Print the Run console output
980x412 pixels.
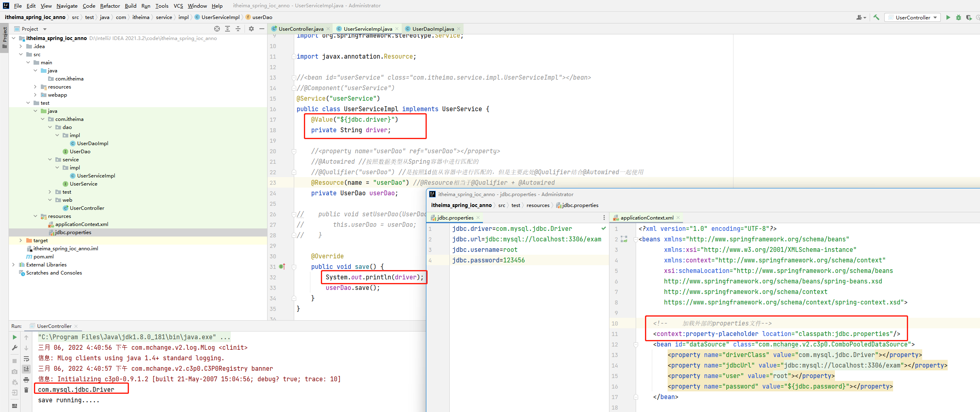tap(26, 380)
